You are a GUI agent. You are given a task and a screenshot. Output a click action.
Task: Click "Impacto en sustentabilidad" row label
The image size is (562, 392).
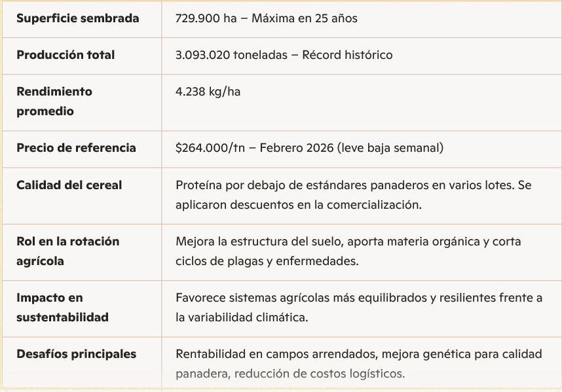click(62, 307)
